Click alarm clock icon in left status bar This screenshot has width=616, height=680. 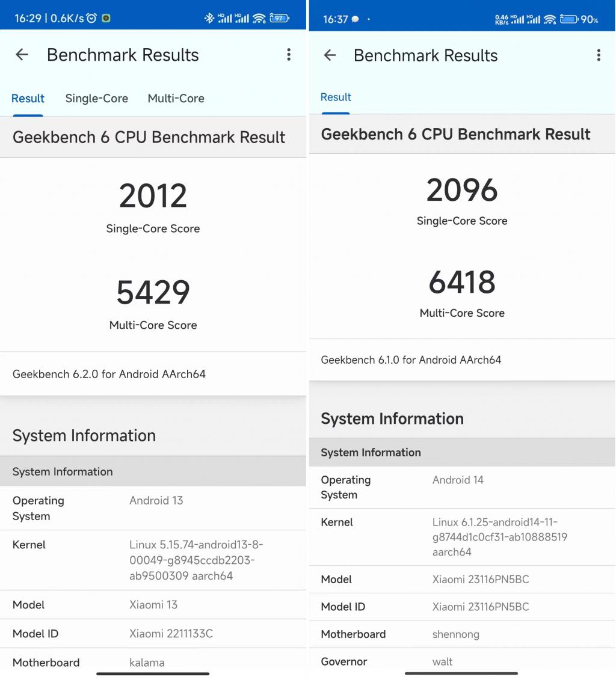(91, 18)
